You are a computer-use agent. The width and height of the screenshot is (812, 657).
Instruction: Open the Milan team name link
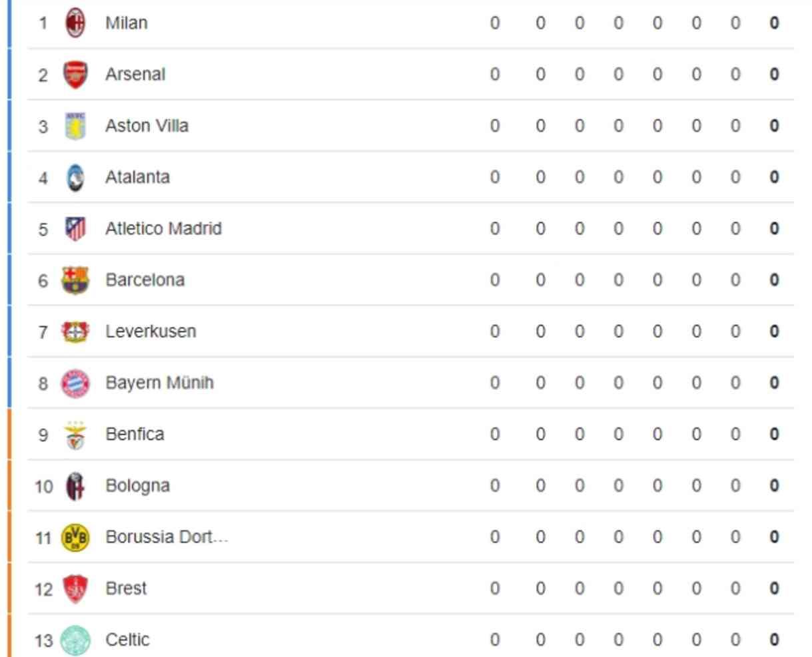coord(127,23)
